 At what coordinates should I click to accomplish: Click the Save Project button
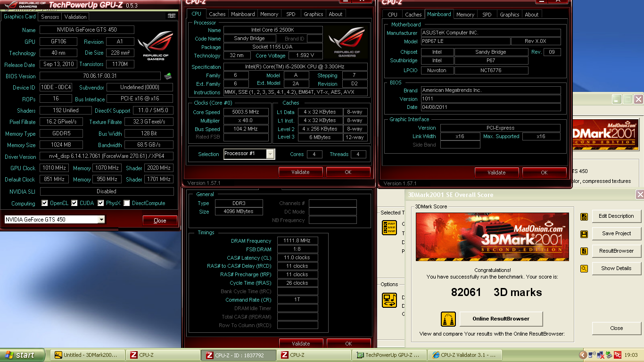pyautogui.click(x=616, y=233)
